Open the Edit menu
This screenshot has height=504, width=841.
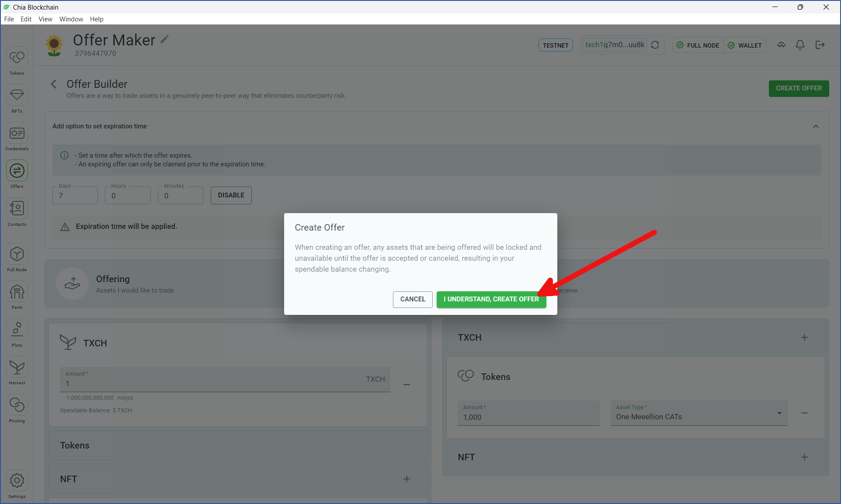coord(26,19)
